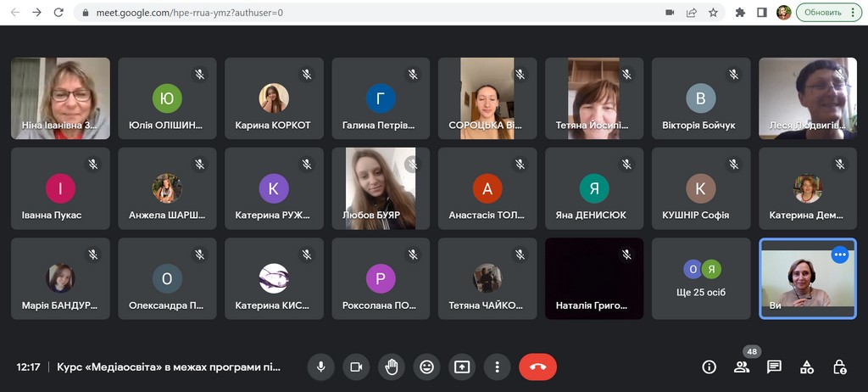Open the activities panel
This screenshot has width=868, height=392.
point(807,367)
